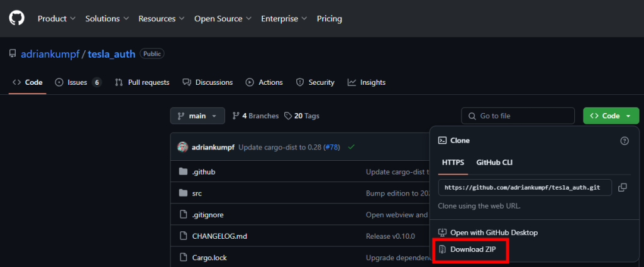
Task: Open the src folder
Action: (197, 193)
